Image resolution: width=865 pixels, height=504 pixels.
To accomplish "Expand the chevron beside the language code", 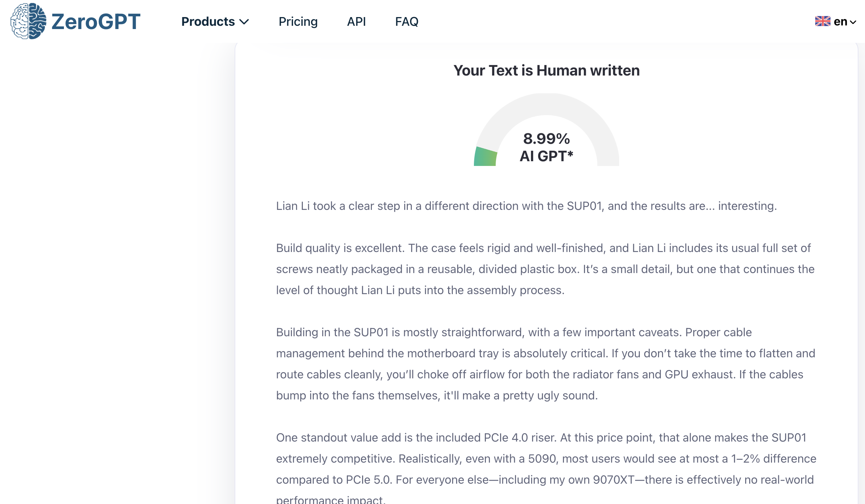I will (853, 22).
